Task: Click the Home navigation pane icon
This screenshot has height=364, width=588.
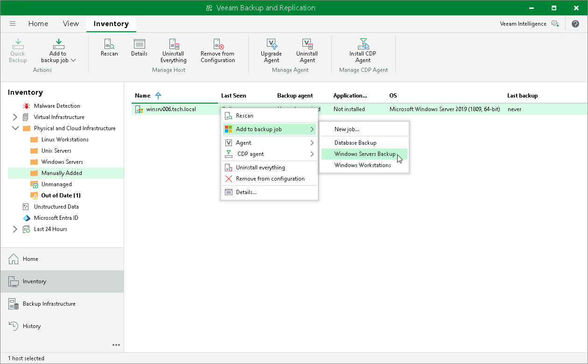Action: click(14, 259)
